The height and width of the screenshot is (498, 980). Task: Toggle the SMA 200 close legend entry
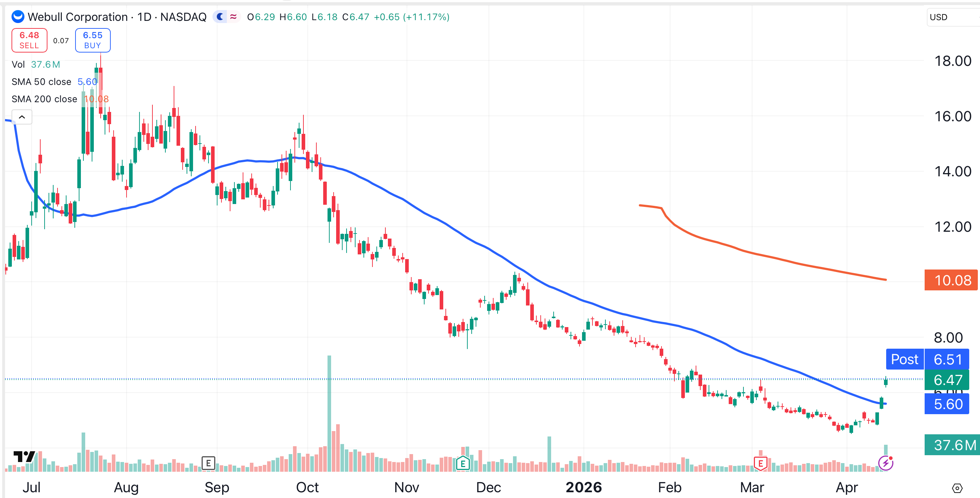pos(44,99)
